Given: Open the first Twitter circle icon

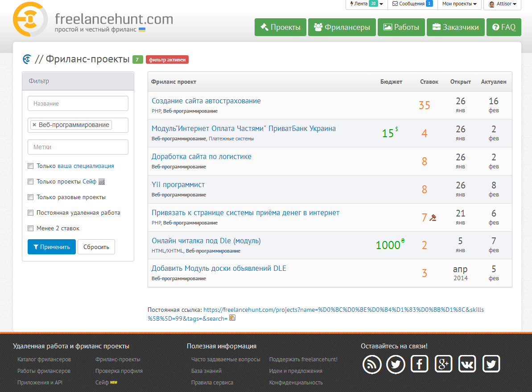Looking at the screenshot, I should tap(396, 364).
